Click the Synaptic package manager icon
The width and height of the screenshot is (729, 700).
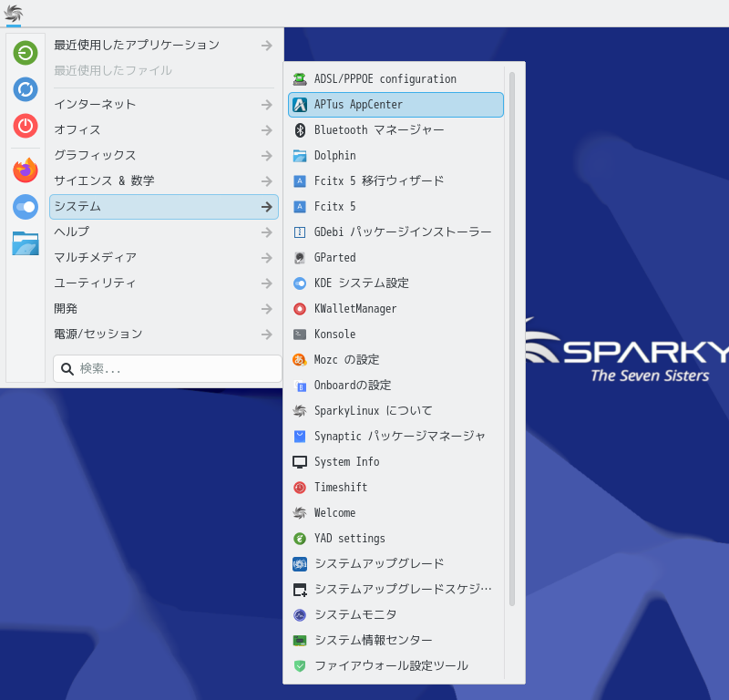coord(300,437)
